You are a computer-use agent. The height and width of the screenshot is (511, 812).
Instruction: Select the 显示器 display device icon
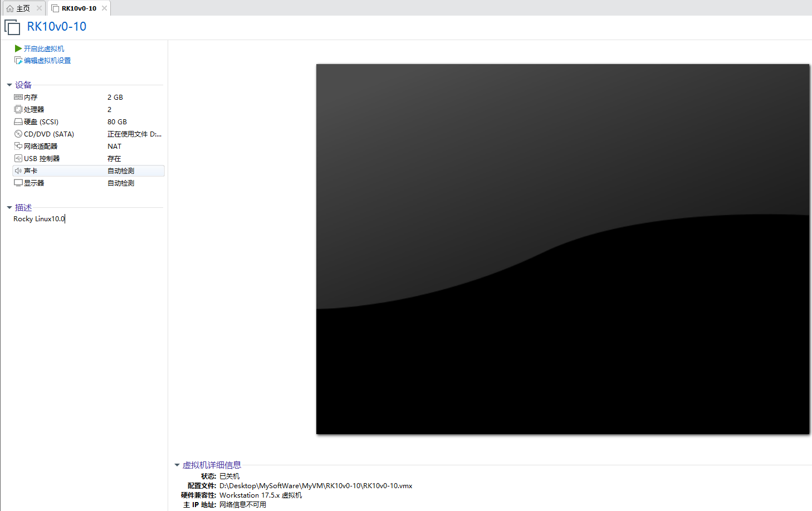point(18,183)
